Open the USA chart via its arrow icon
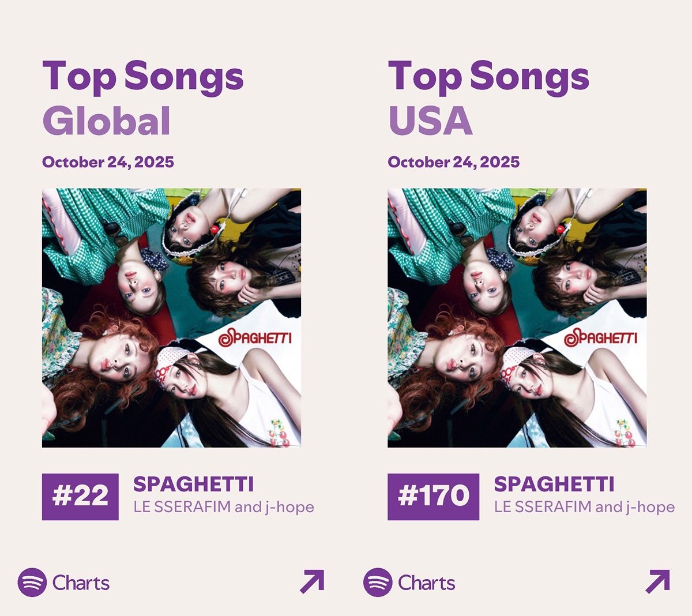This screenshot has height=616, width=692. point(657,581)
